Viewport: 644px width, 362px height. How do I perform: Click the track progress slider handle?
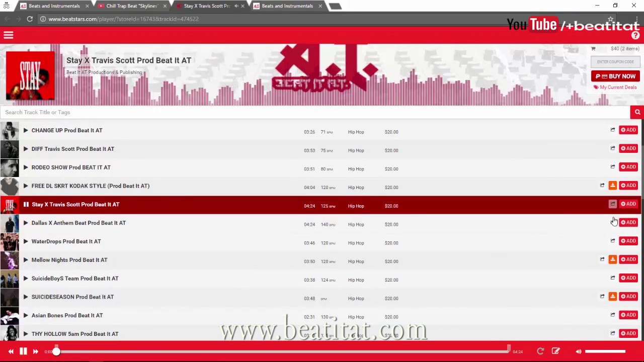56,351
